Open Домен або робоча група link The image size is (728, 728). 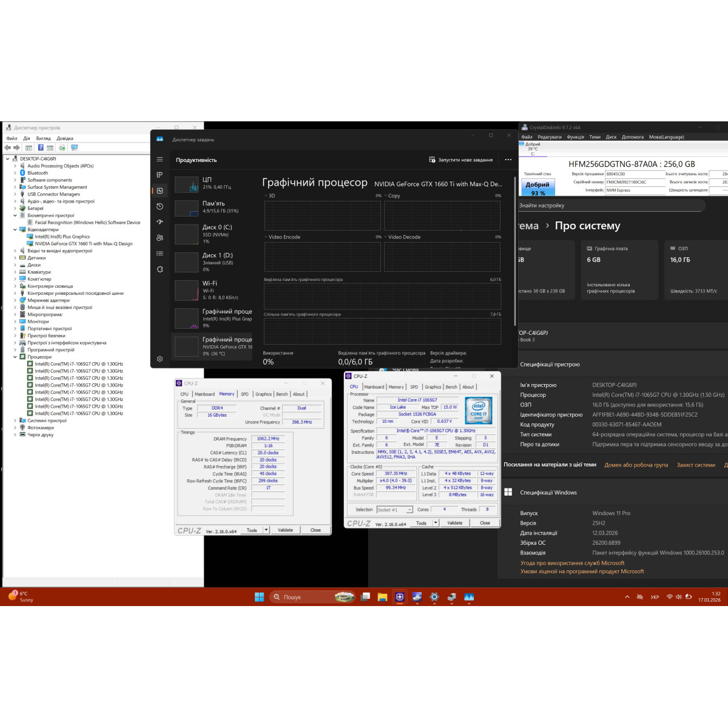point(636,465)
